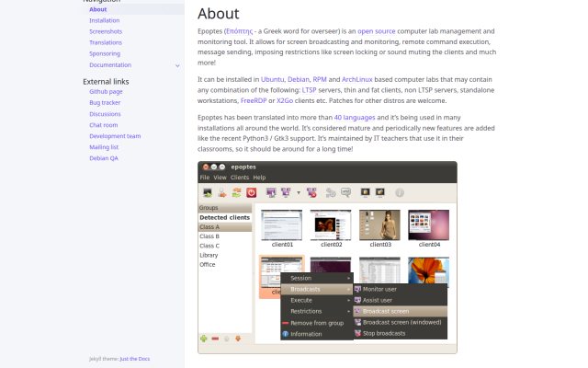
Task: Click icon beside Broadcast screen (windowed)
Action: [x=357, y=322]
